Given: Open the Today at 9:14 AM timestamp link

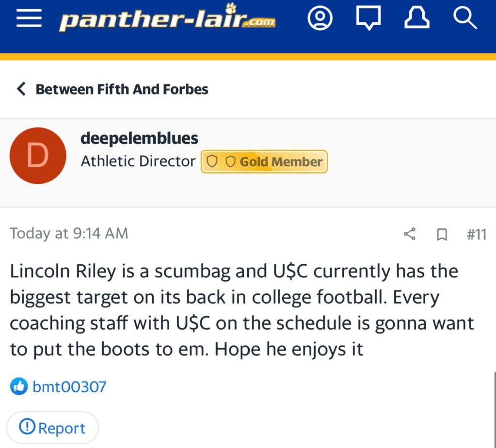Looking at the screenshot, I should [69, 234].
